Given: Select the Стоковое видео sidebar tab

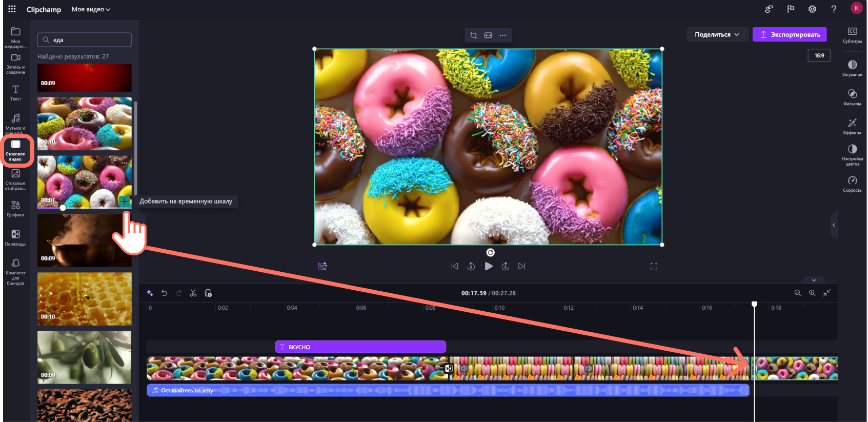Looking at the screenshot, I should click(16, 151).
